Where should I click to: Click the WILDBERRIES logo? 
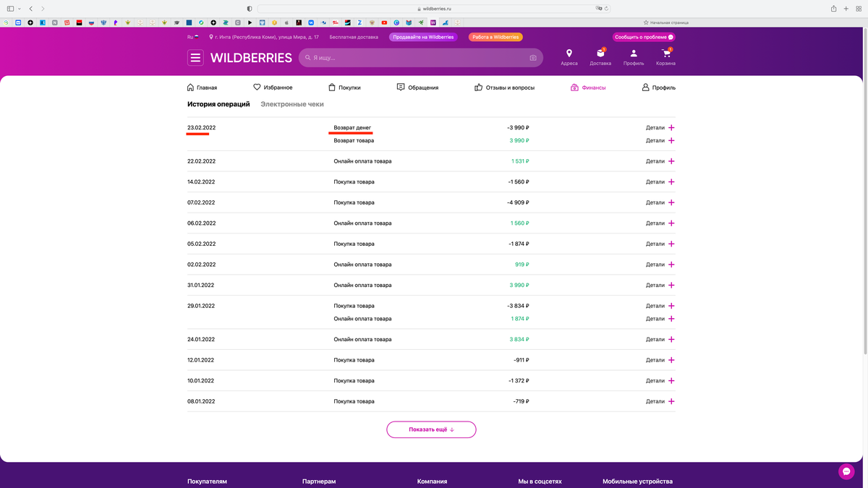(x=251, y=58)
